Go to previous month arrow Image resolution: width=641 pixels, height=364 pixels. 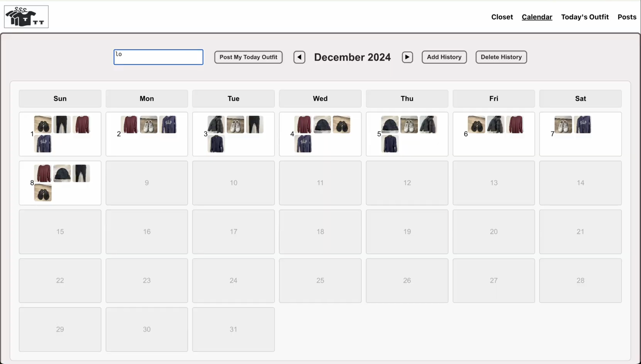pos(299,57)
